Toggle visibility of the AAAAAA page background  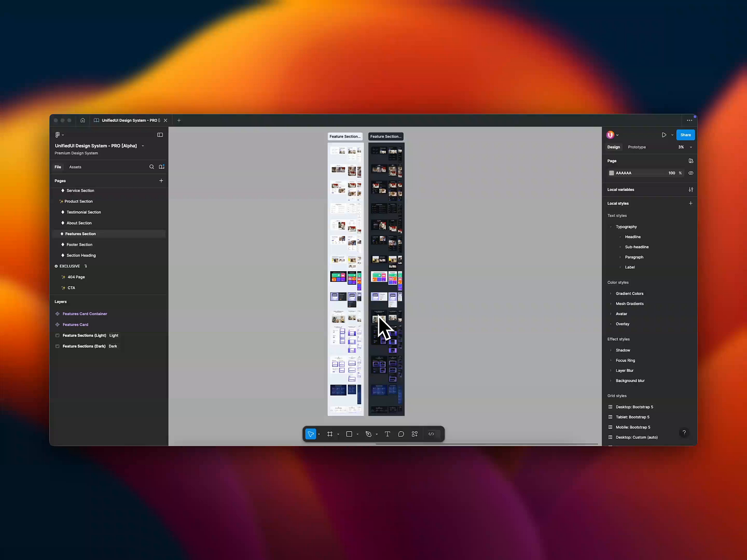click(x=691, y=173)
